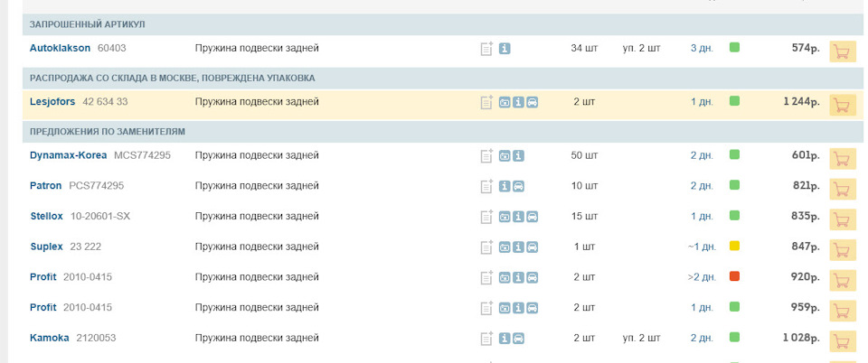Open the Kamoka brand link
This screenshot has width=868, height=363.
click(49, 338)
